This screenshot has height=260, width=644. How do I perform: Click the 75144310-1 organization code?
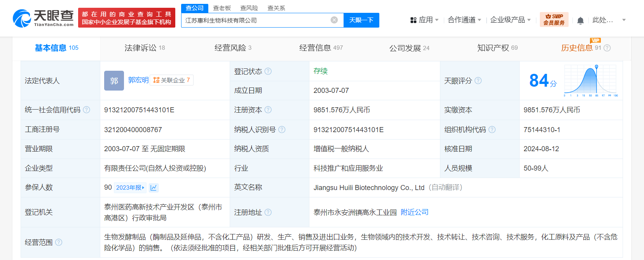click(542, 130)
